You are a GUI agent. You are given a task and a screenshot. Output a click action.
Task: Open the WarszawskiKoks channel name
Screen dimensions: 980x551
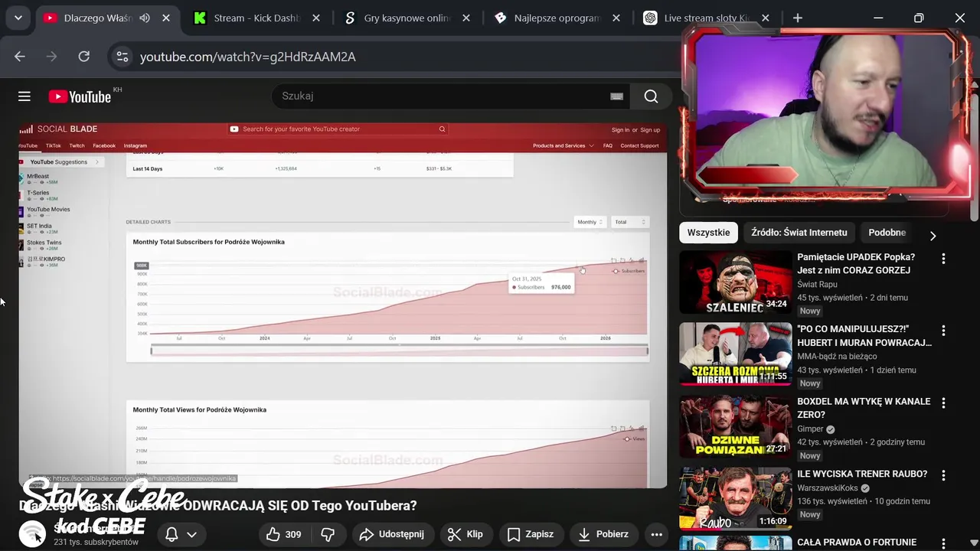[x=828, y=488]
